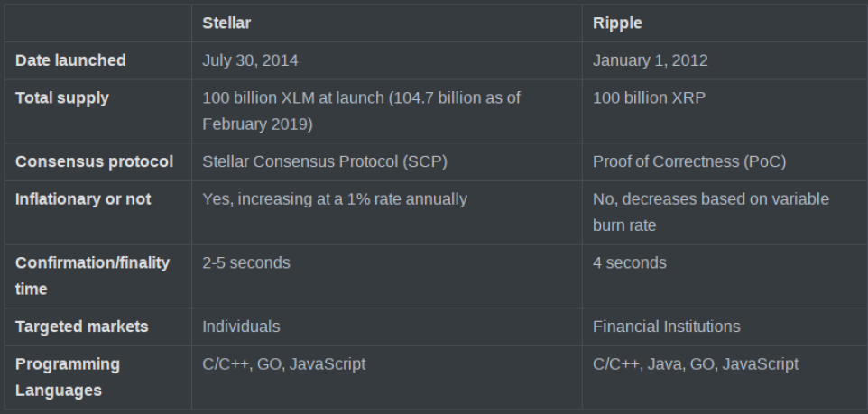The image size is (868, 414).
Task: Select the Confirmation/finality time label
Action: click(92, 276)
